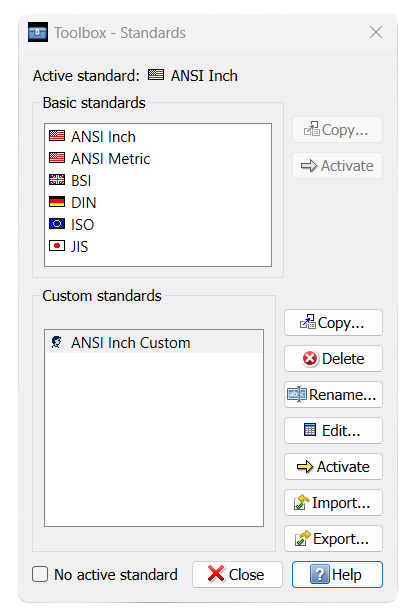Export the custom standard
Screen dimensions: 417x615
(x=333, y=539)
